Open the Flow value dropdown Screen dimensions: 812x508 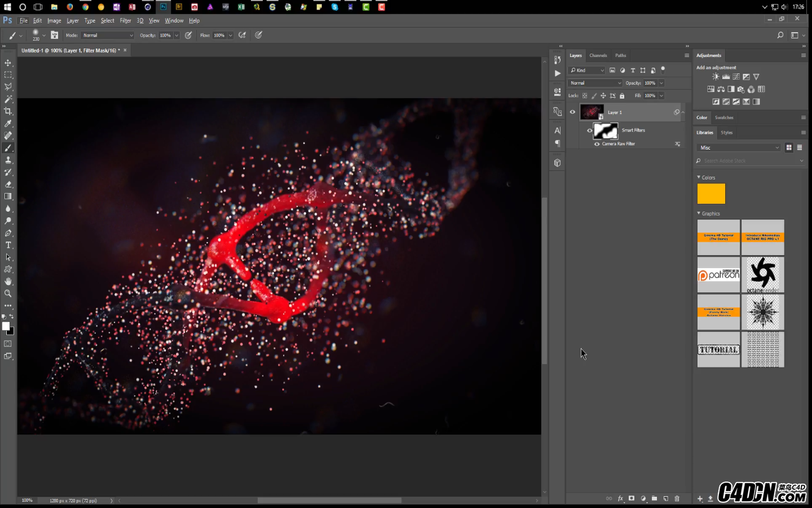click(x=230, y=36)
